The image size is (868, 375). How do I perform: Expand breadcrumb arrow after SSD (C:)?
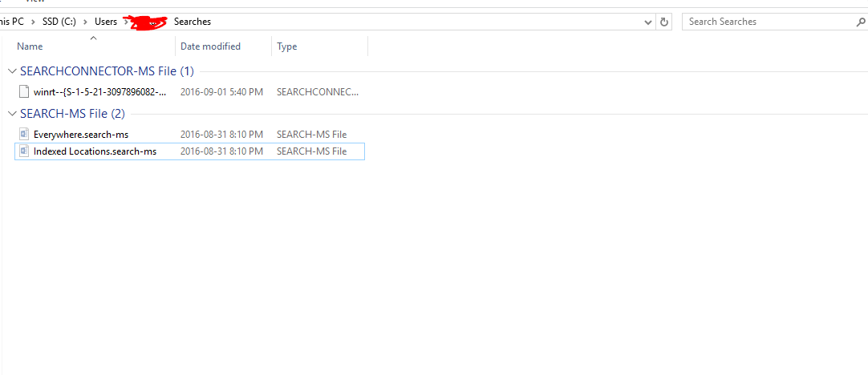pos(85,22)
